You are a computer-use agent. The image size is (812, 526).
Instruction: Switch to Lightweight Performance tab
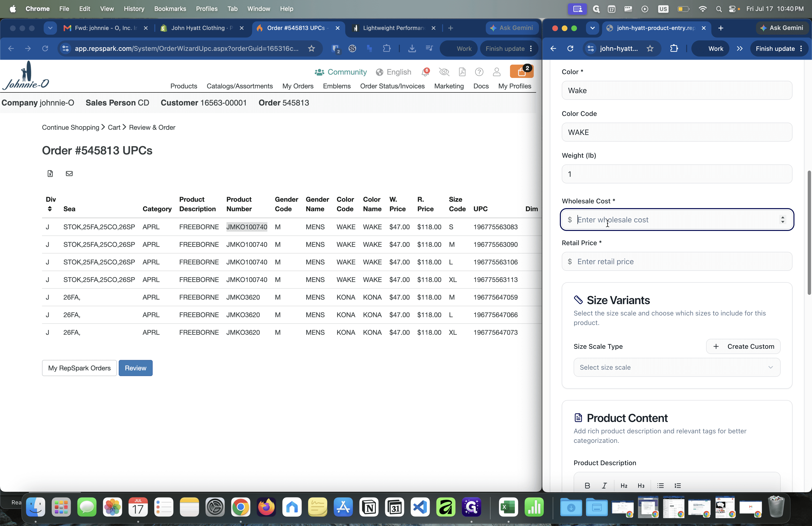point(394,28)
